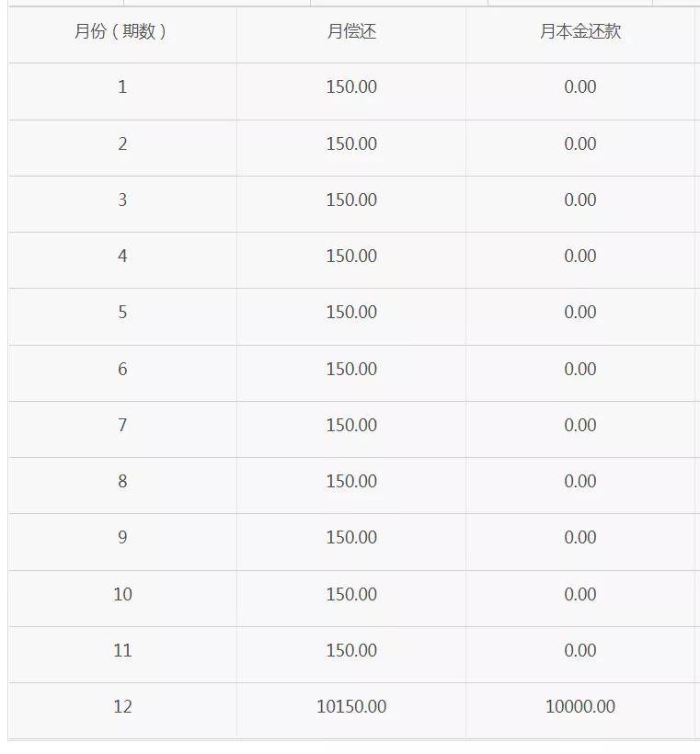This screenshot has height=754, width=700.
Task: Select period 6 row number
Action: [x=122, y=369]
